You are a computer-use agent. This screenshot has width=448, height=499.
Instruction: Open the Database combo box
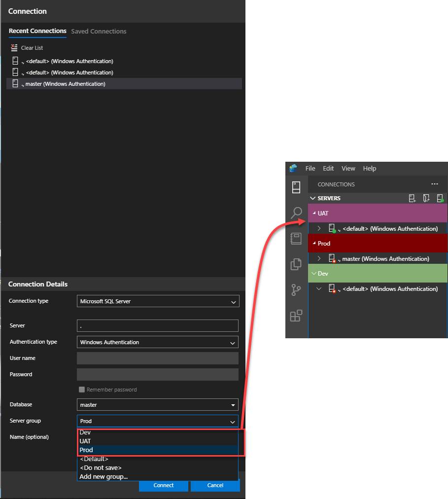point(158,405)
